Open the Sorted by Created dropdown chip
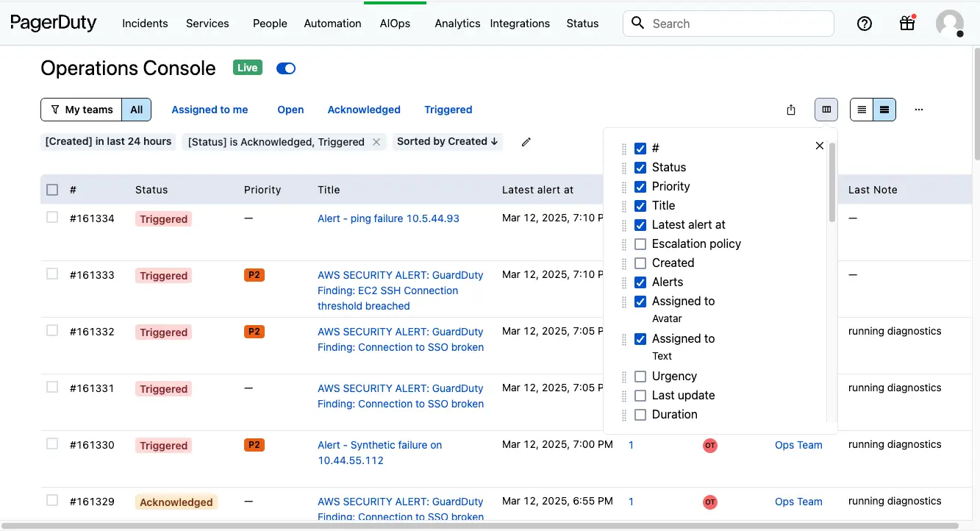This screenshot has height=531, width=980. pyautogui.click(x=448, y=141)
